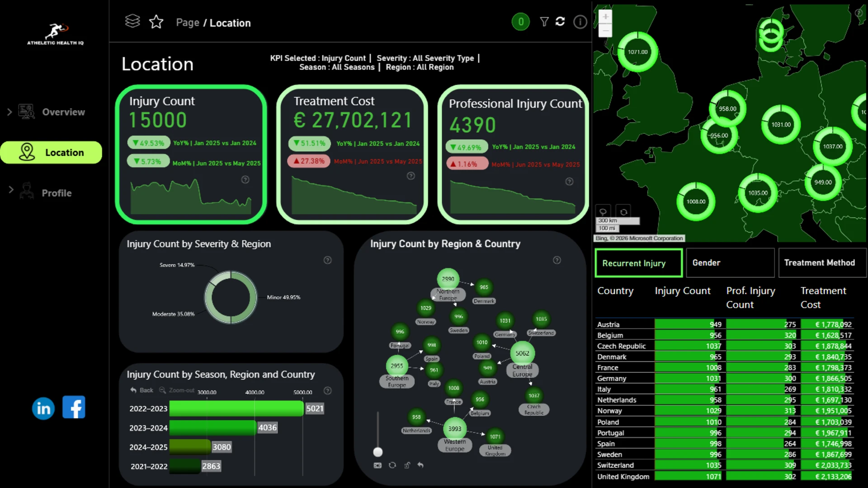
Task: Expand the Overview chevron in sidebar
Action: coord(9,112)
